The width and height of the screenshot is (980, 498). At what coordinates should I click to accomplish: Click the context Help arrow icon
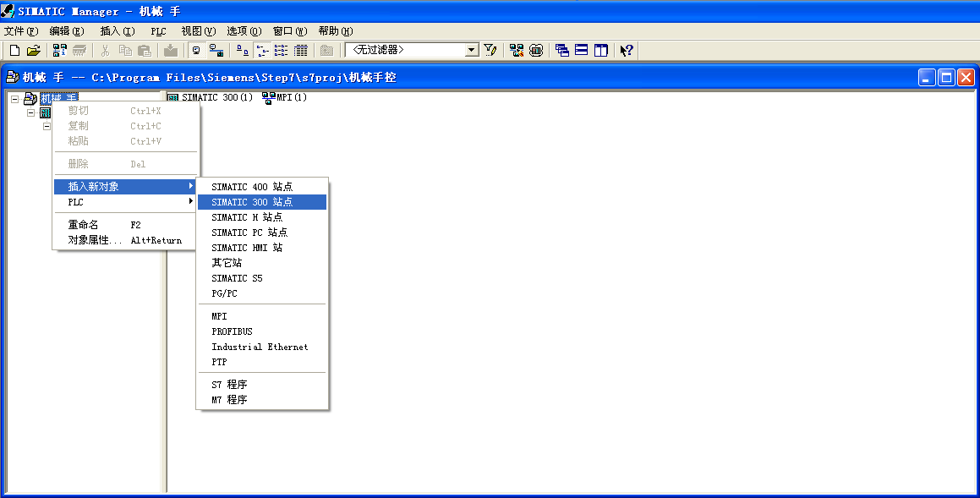pyautogui.click(x=627, y=51)
